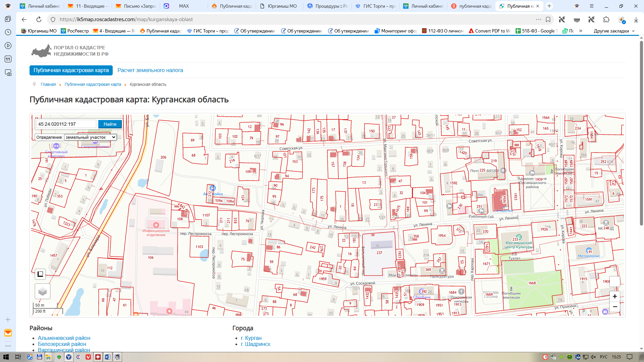Go back to previous page

(24, 19)
